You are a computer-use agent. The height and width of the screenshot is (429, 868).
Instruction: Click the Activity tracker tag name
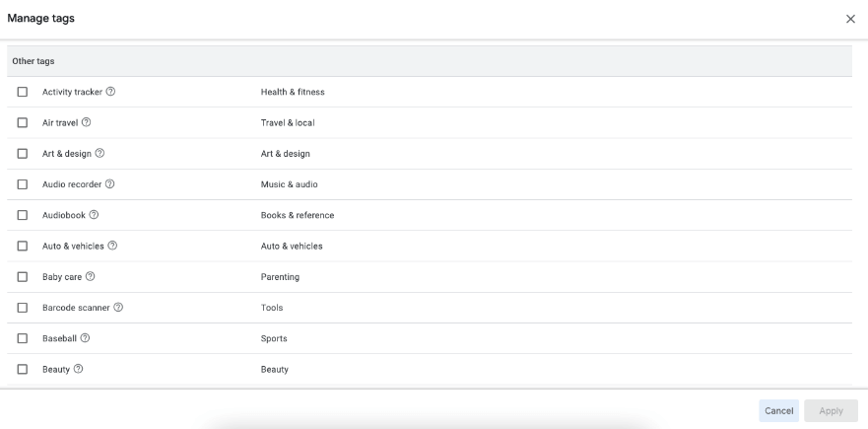(x=73, y=92)
